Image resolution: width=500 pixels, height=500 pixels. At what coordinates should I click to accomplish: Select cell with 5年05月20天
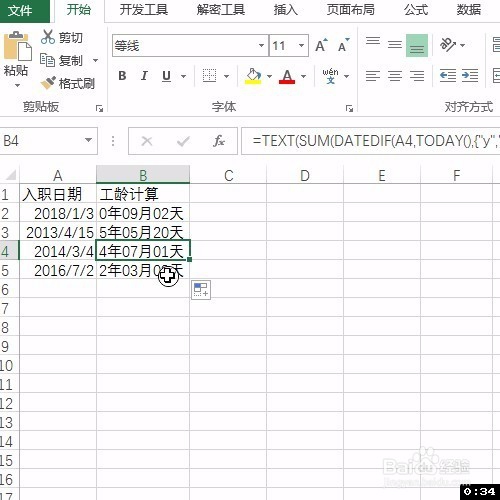coord(143,232)
